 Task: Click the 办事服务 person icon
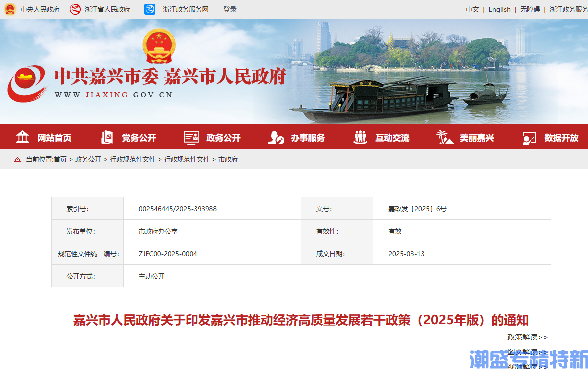point(276,137)
